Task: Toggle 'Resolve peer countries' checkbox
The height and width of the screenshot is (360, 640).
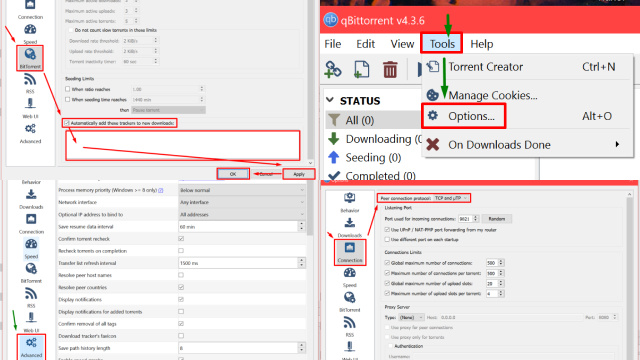Action: [181, 287]
